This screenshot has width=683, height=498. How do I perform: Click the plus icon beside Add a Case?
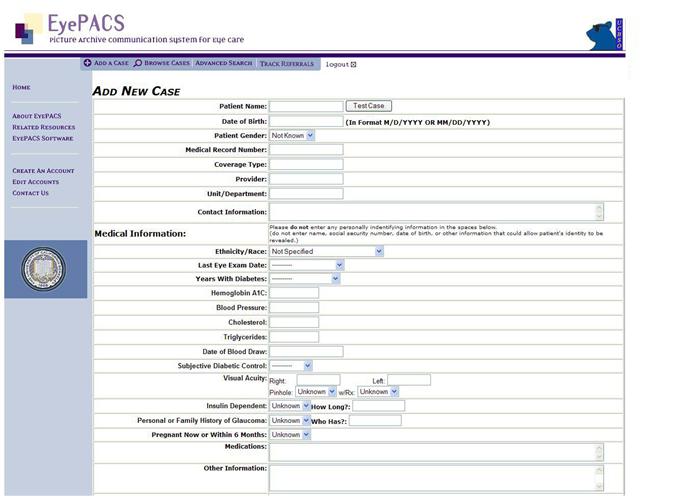(88, 63)
